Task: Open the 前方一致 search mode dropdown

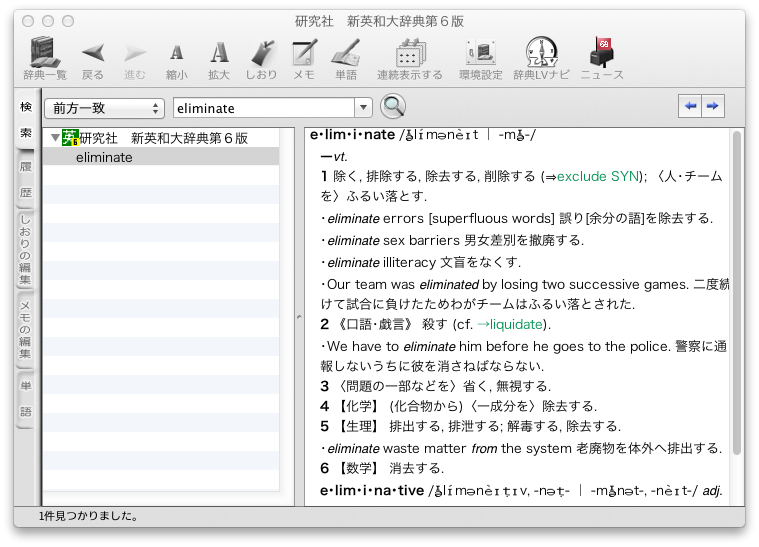Action: coord(105,108)
